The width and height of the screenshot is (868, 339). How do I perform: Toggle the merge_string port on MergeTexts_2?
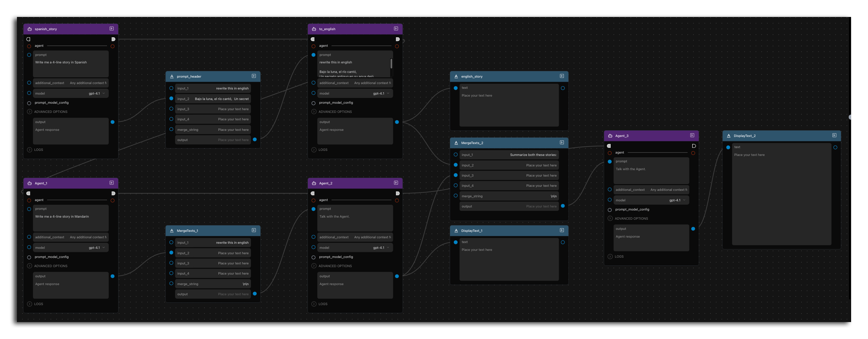click(456, 196)
